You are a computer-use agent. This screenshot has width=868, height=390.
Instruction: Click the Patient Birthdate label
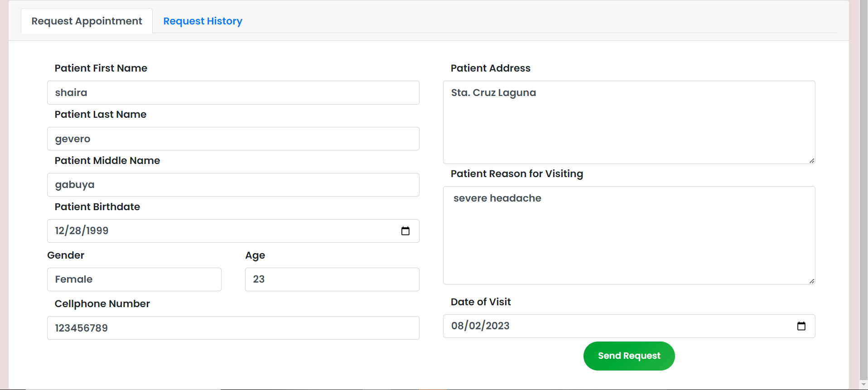click(x=97, y=207)
